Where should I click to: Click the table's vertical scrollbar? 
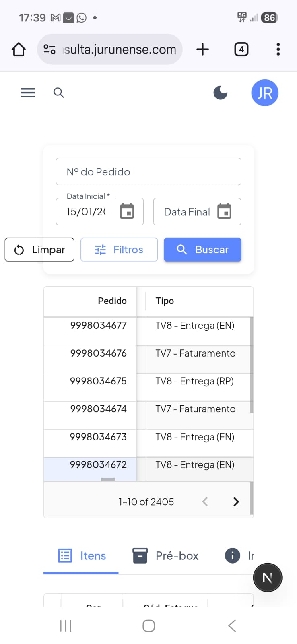(x=252, y=365)
